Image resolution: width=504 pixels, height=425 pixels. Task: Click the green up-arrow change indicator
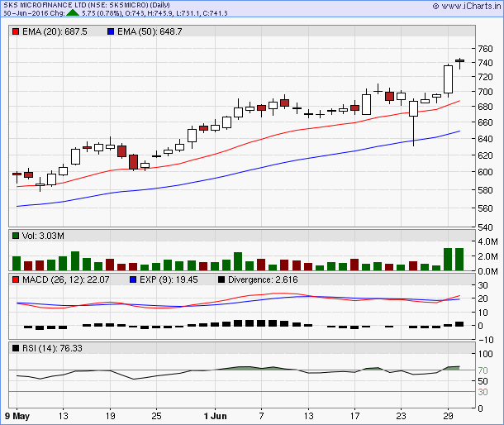(73, 13)
